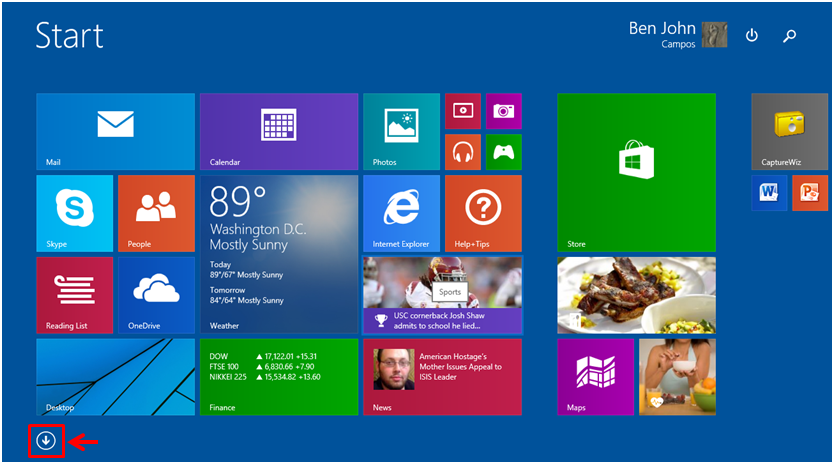Click the Sports tooltip label
Screen dimensions: 833x463
click(450, 291)
